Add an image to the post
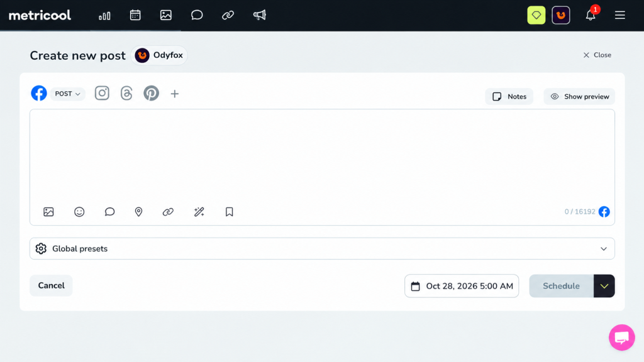The image size is (644, 362). tap(48, 212)
